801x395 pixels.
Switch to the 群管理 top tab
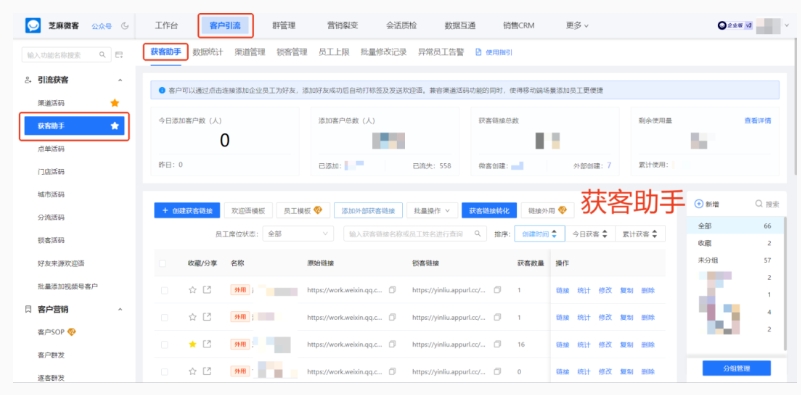point(284,26)
